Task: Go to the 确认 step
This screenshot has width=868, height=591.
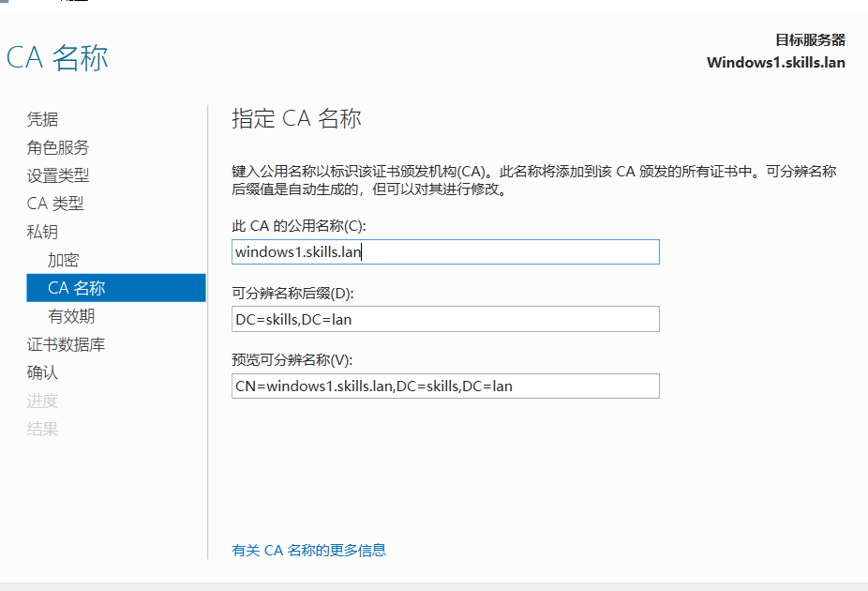Action: point(42,372)
